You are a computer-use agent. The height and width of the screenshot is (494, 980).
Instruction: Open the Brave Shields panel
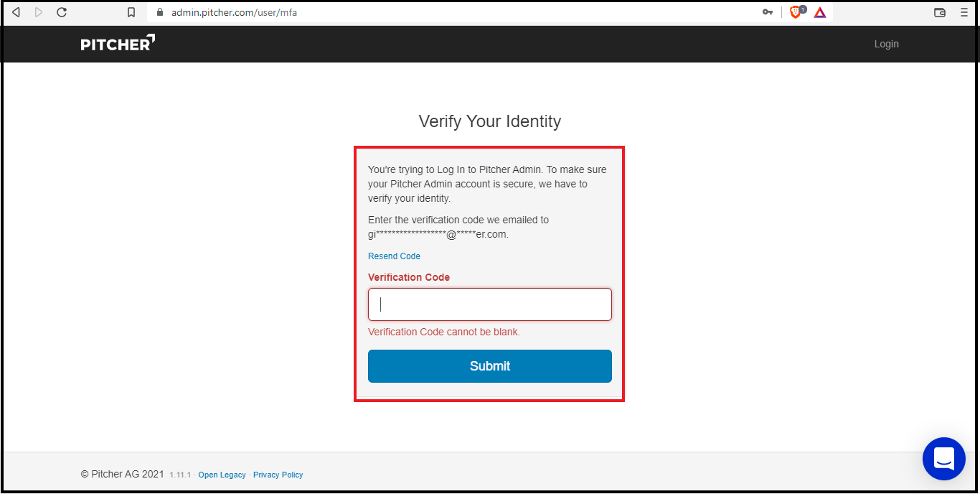(796, 12)
